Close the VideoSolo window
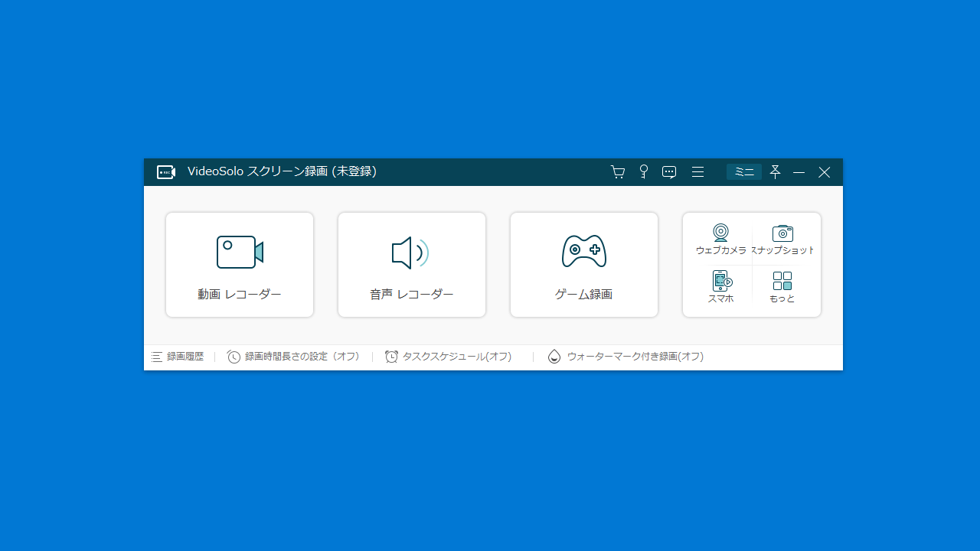This screenshot has height=551, width=980. [x=825, y=172]
